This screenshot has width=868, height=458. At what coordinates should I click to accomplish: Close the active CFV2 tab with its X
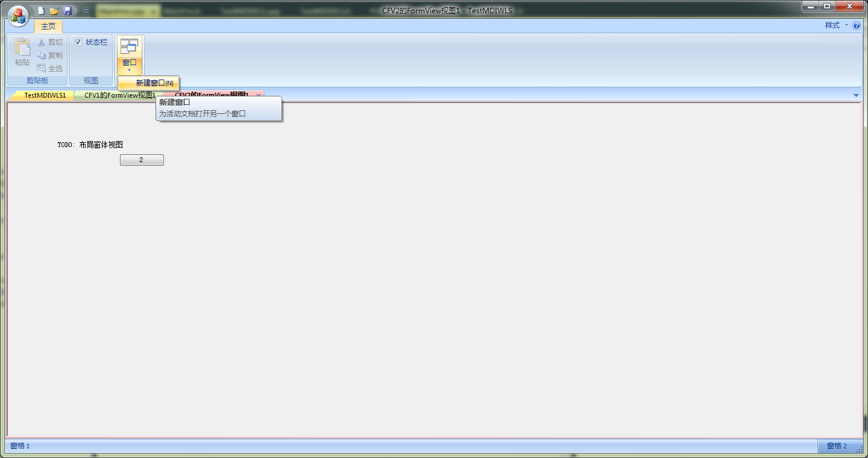pos(259,95)
